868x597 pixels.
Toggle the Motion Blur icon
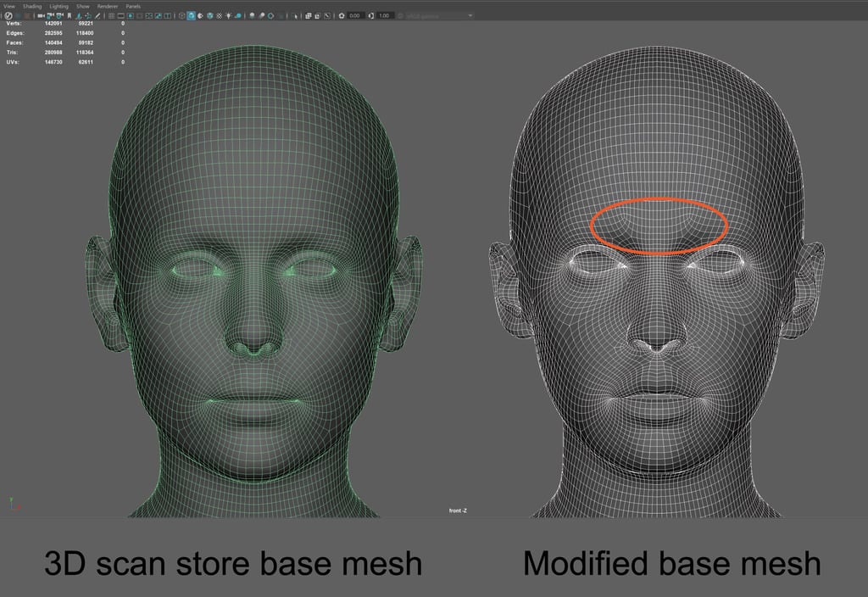[262, 15]
